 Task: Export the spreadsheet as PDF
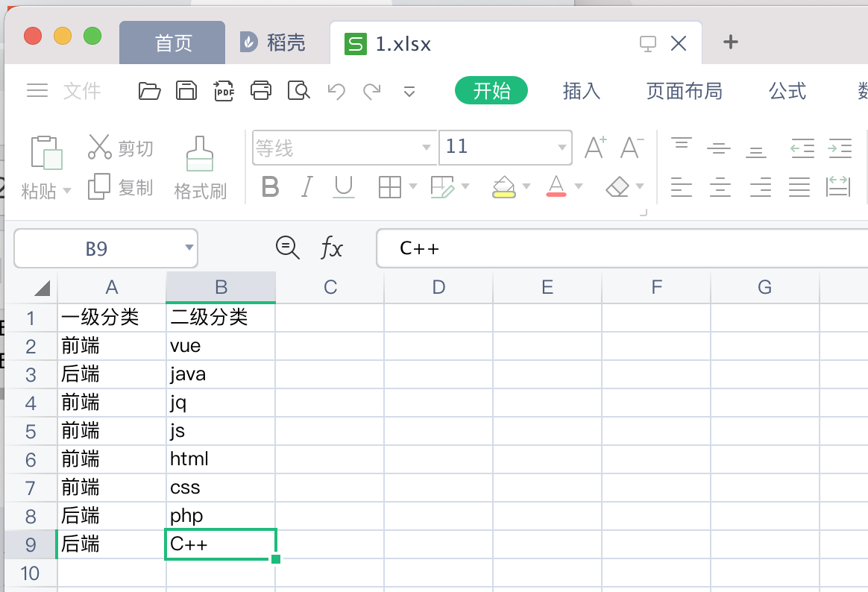click(224, 91)
